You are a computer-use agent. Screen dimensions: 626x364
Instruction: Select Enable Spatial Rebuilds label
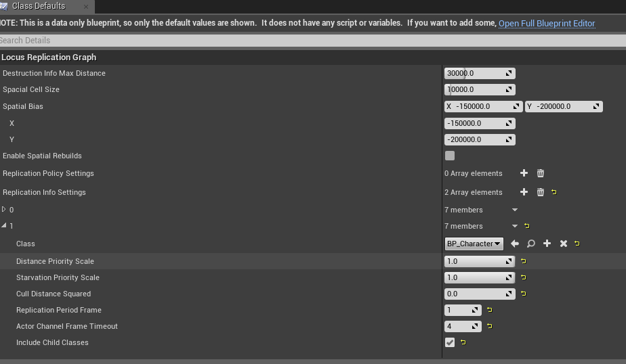(42, 156)
